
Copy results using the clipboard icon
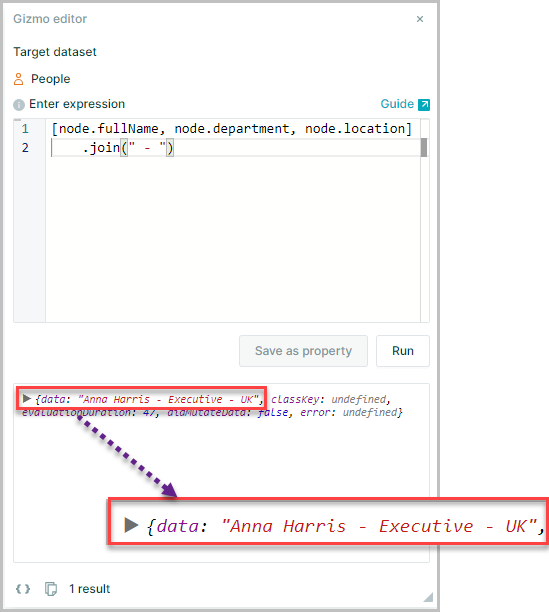pyautogui.click(x=51, y=589)
